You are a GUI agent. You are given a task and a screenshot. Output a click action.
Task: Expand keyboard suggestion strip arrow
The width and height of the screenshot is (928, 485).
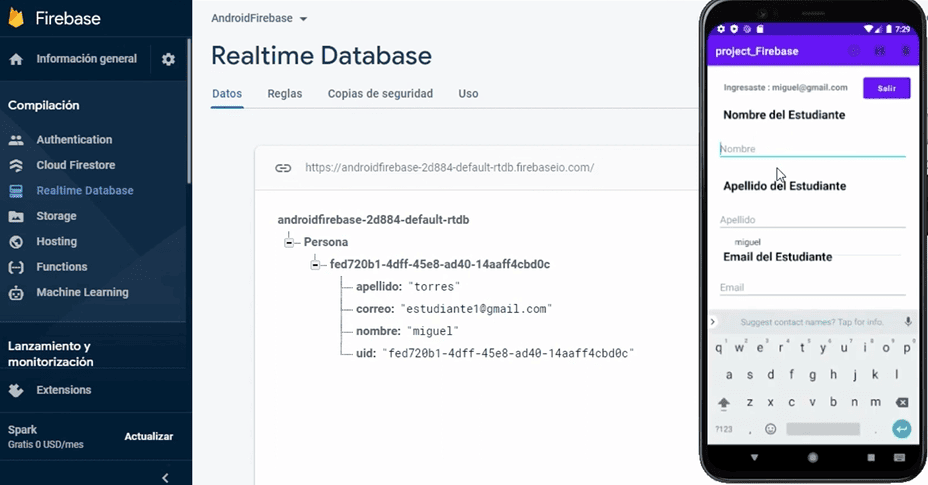[x=713, y=322]
